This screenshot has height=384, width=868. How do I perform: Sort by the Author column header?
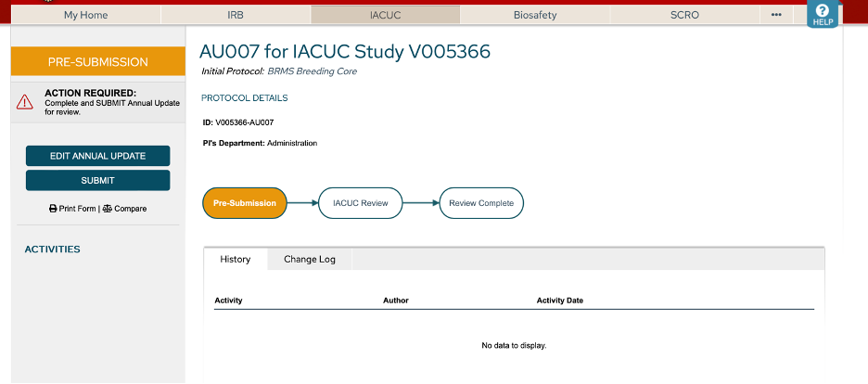click(395, 301)
